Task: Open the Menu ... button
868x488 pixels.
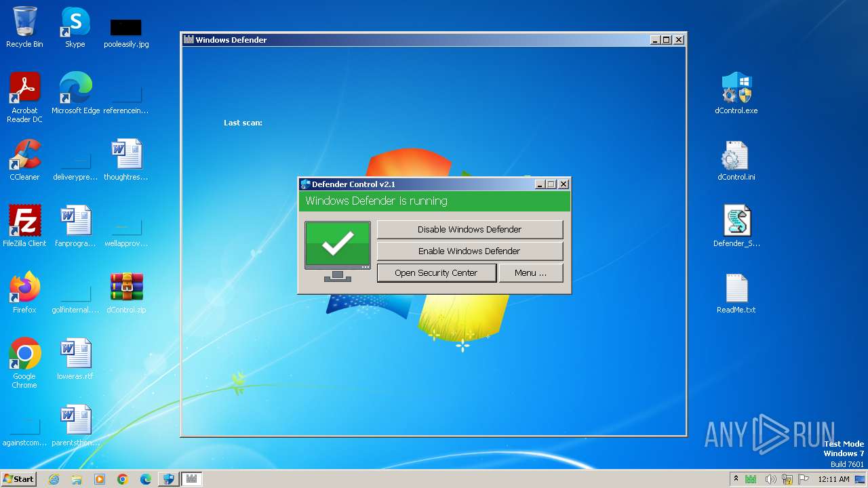Action: click(x=530, y=272)
